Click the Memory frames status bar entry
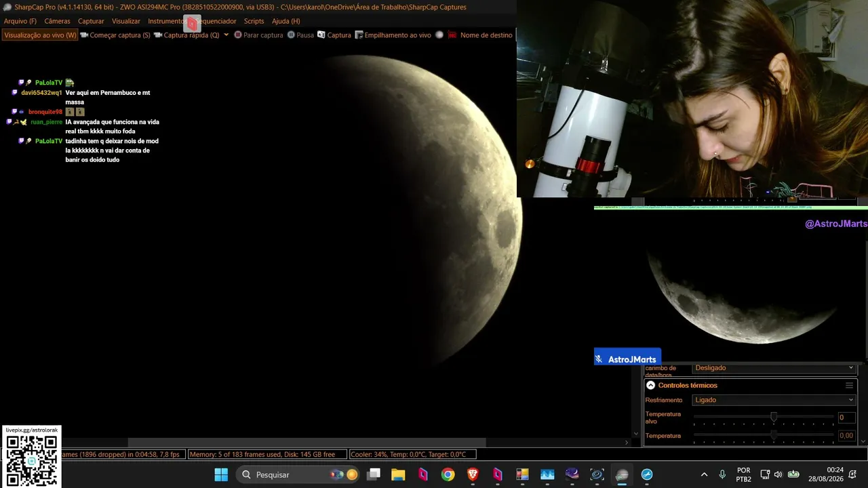The height and width of the screenshot is (488, 868). pos(267,454)
